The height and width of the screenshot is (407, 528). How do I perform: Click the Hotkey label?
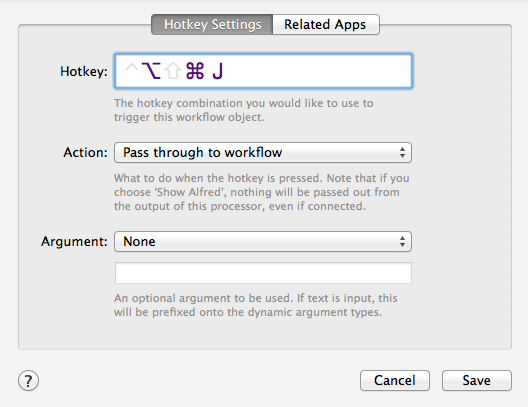[x=84, y=71]
